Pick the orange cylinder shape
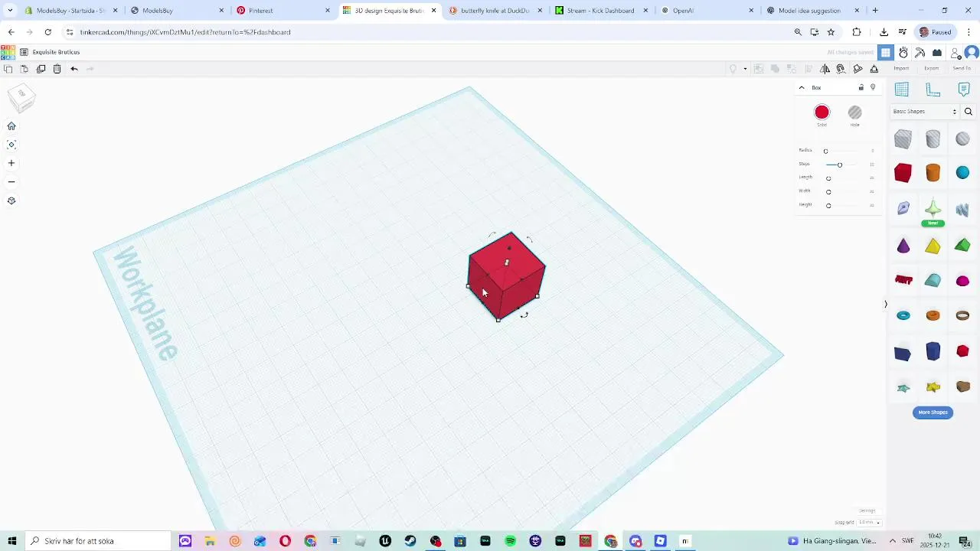980x551 pixels. 933,173
